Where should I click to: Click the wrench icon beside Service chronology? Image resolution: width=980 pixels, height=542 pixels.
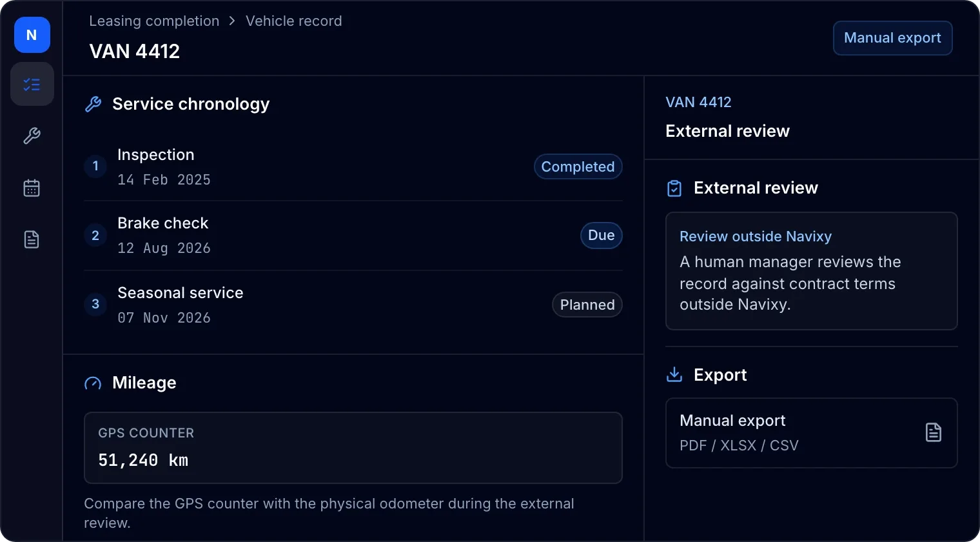[93, 104]
